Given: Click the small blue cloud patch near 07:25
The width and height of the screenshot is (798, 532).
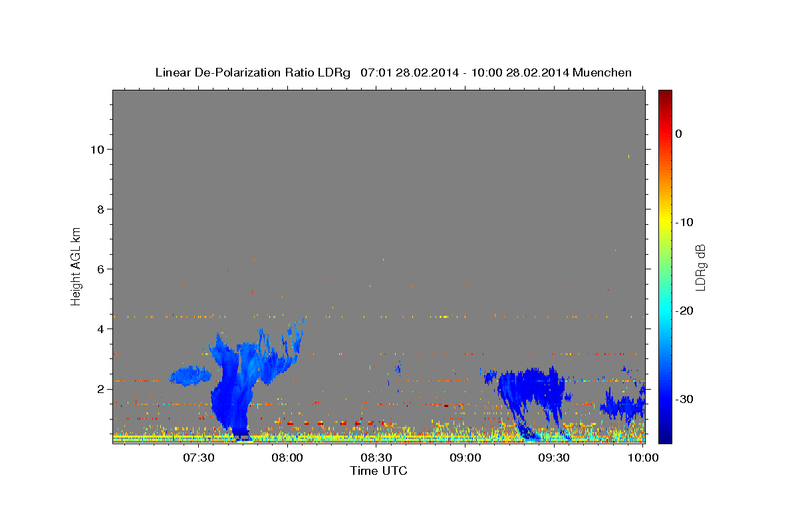Looking at the screenshot, I should coord(191,376).
